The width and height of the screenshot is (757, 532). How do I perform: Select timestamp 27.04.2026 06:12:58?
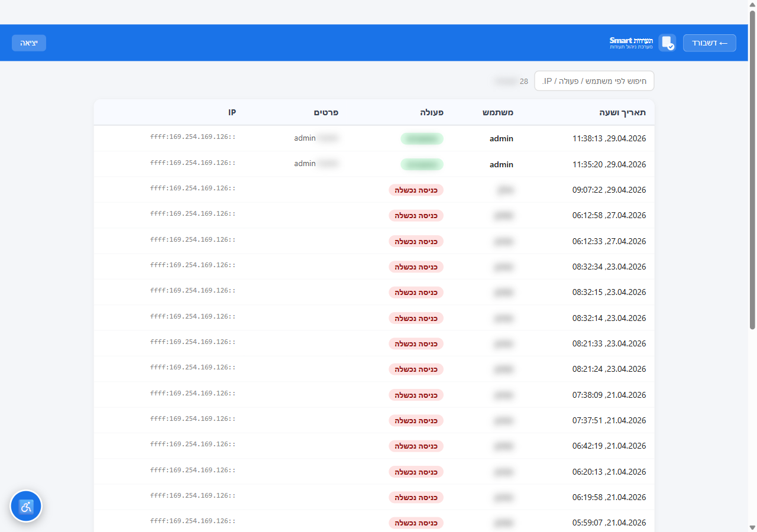(x=609, y=215)
